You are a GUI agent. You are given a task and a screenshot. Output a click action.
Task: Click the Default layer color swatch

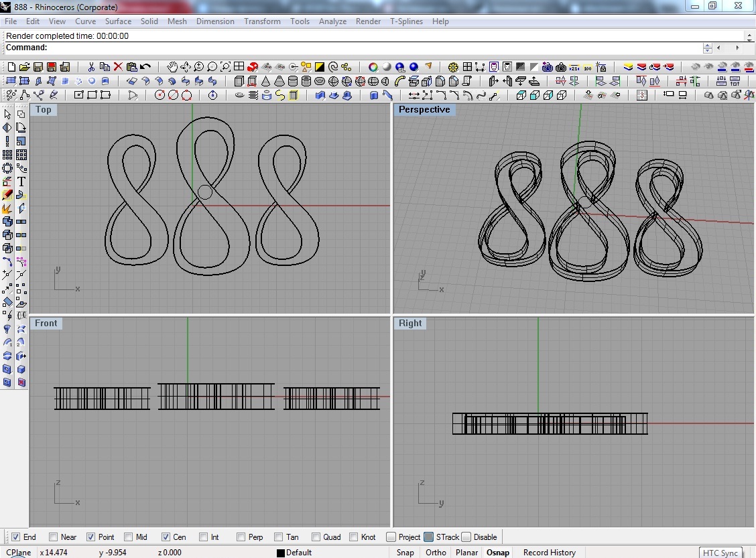[281, 553]
